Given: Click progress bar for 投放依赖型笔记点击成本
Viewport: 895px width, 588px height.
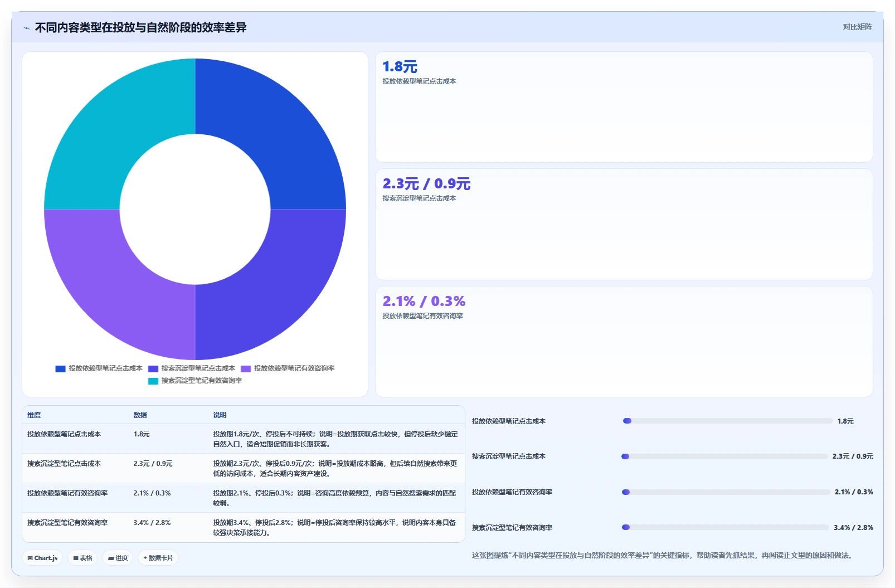Looking at the screenshot, I should (x=728, y=421).
